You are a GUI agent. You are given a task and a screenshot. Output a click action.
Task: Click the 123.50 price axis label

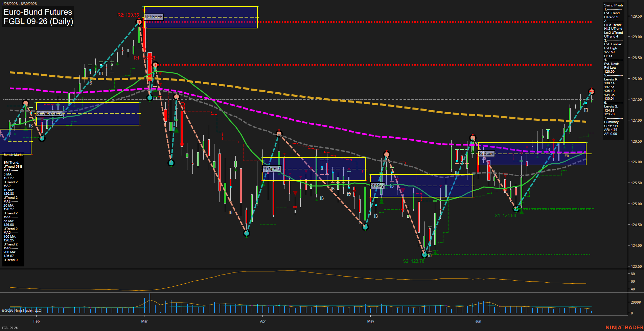click(636, 266)
